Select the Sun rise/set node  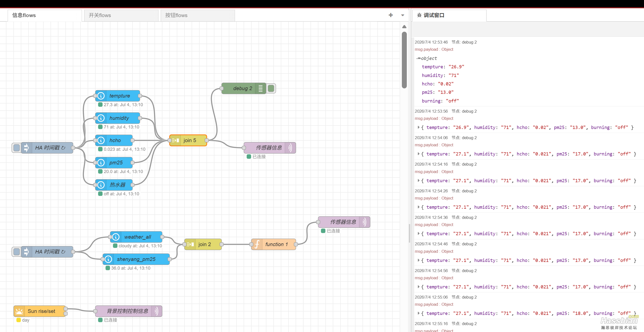coord(40,311)
